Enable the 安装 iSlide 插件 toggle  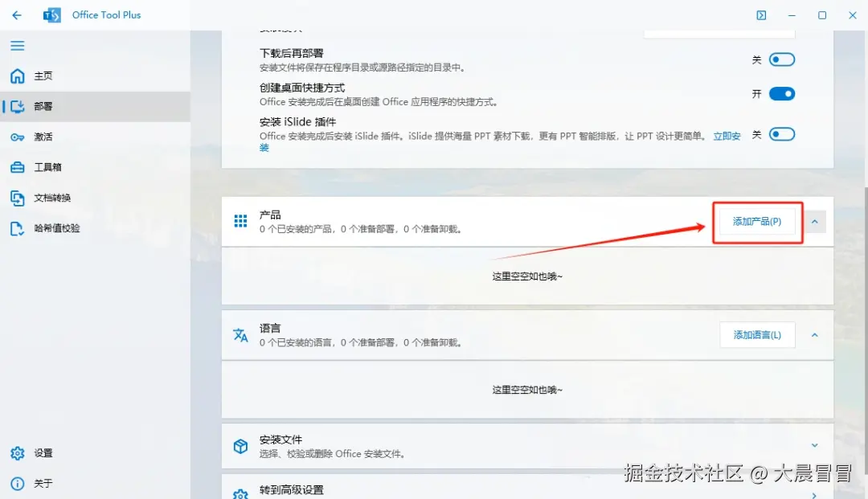coord(782,134)
